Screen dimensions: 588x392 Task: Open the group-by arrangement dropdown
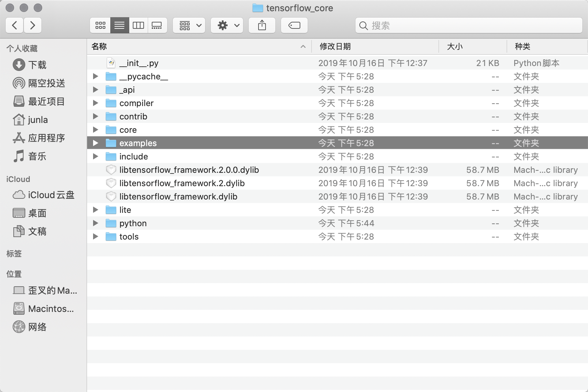point(189,25)
